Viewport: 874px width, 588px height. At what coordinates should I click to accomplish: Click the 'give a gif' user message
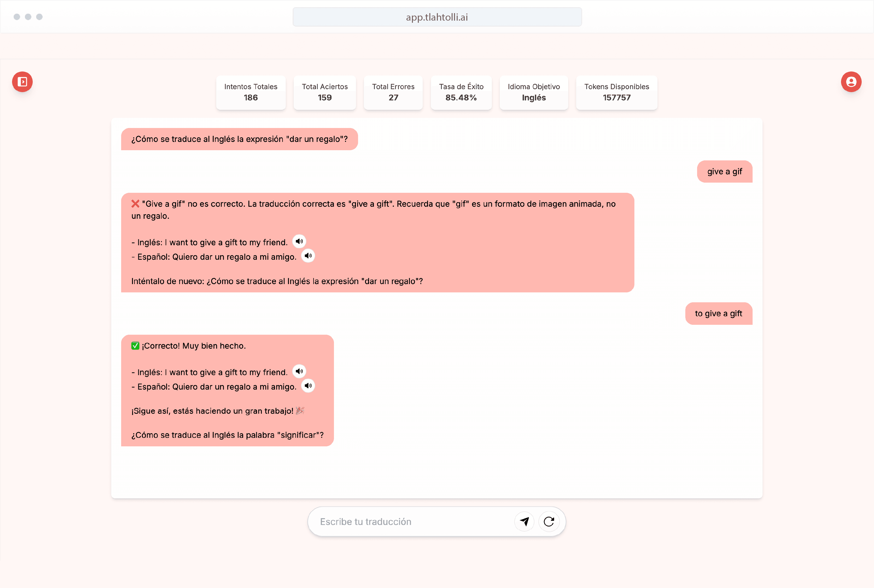[x=724, y=172]
